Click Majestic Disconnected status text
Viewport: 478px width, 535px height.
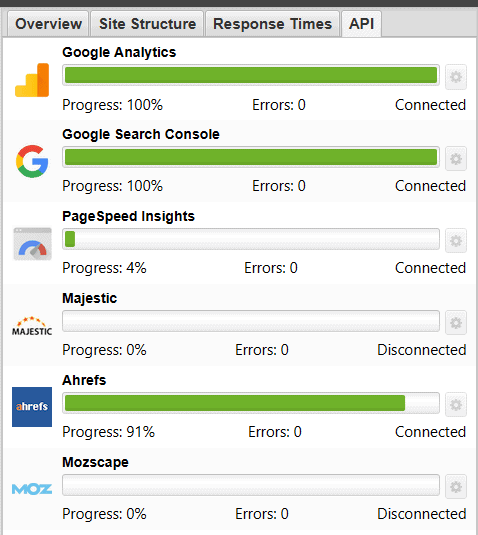point(422,350)
